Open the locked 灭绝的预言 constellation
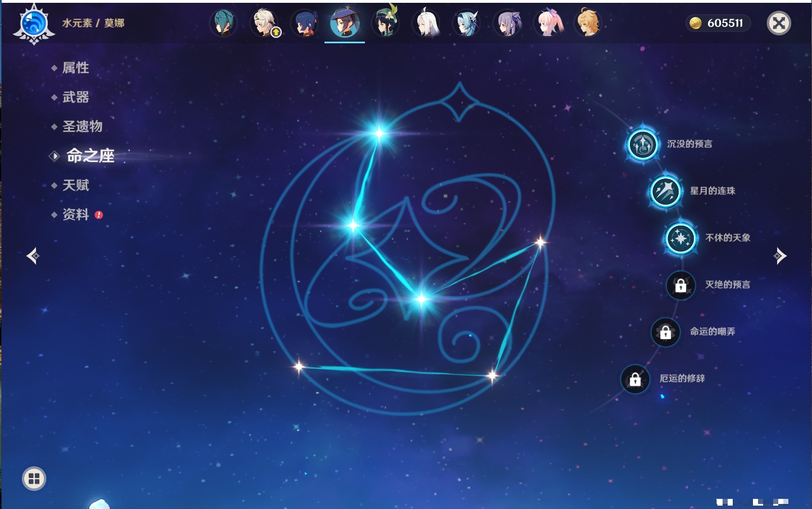 click(x=681, y=285)
